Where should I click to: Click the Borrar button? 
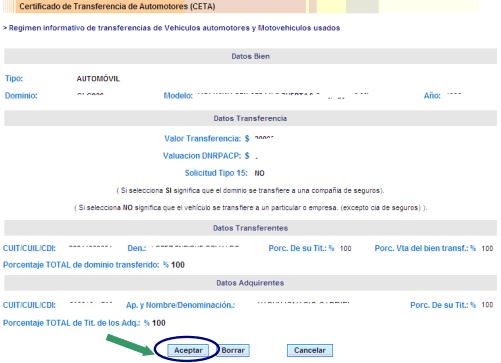(233, 350)
